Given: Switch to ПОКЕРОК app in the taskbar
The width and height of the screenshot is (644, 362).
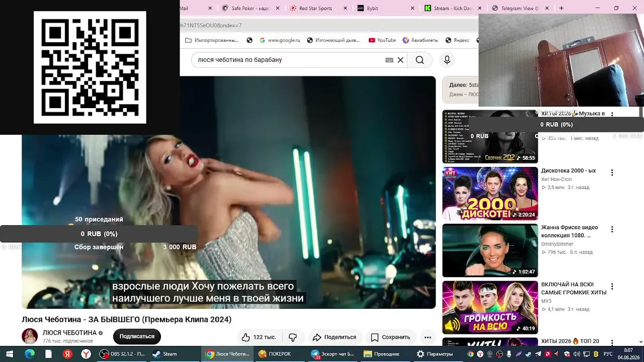Looking at the screenshot, I should 279,354.
